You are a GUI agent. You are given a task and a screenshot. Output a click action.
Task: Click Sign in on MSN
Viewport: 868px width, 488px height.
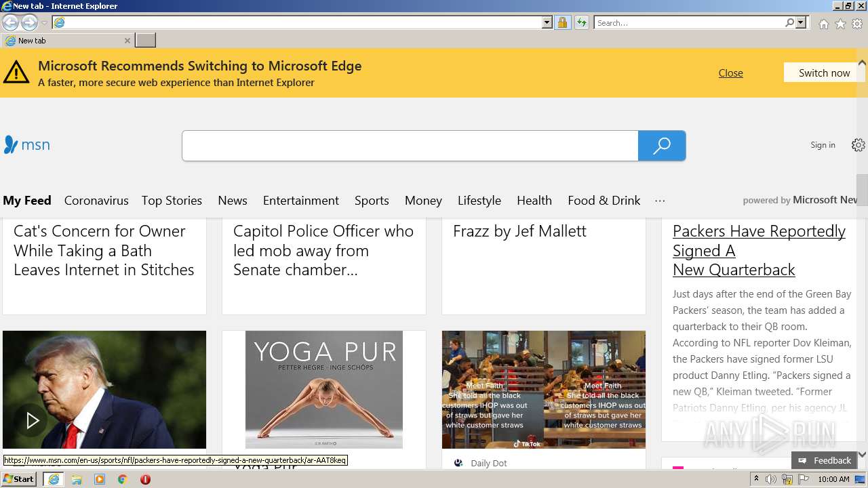coord(823,144)
